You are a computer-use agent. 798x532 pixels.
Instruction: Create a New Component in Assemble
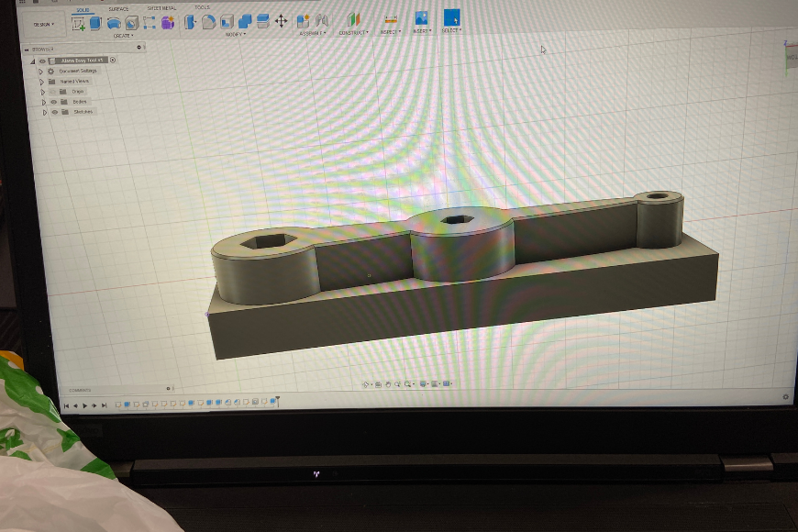click(x=304, y=21)
